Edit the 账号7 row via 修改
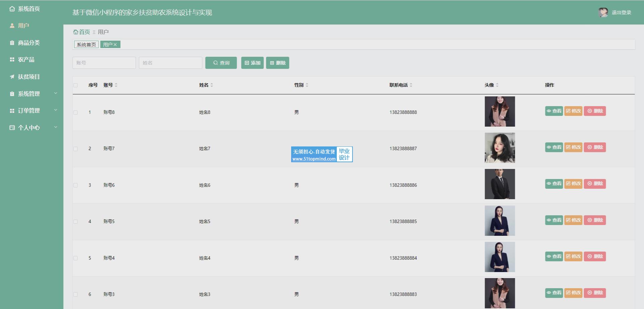 pos(573,147)
